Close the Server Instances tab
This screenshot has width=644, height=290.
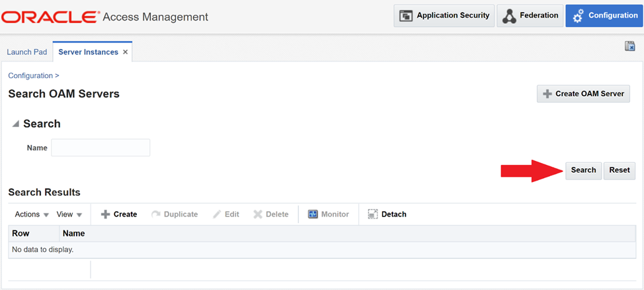click(126, 52)
